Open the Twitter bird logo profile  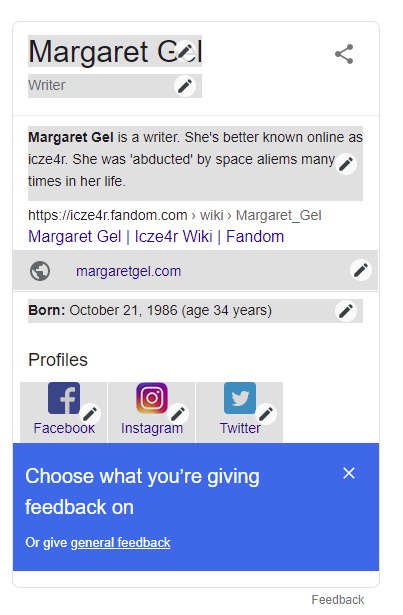coord(240,398)
